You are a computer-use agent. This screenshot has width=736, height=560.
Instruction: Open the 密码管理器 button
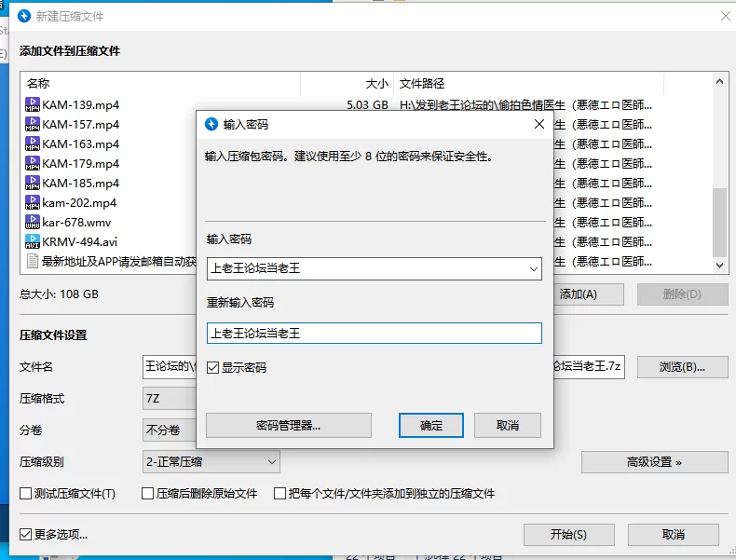pyautogui.click(x=289, y=425)
